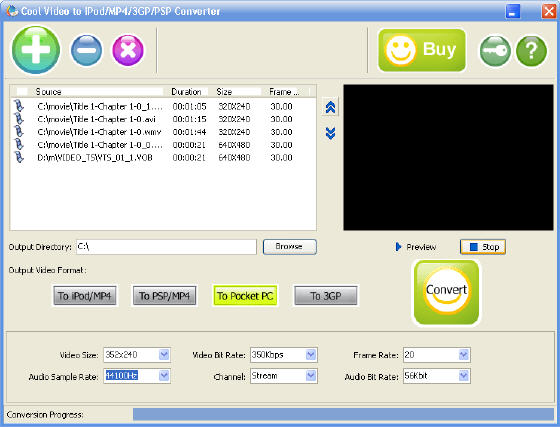Select file C:\movie\Title 1-Chapter 1-0.wmv

tap(99, 132)
